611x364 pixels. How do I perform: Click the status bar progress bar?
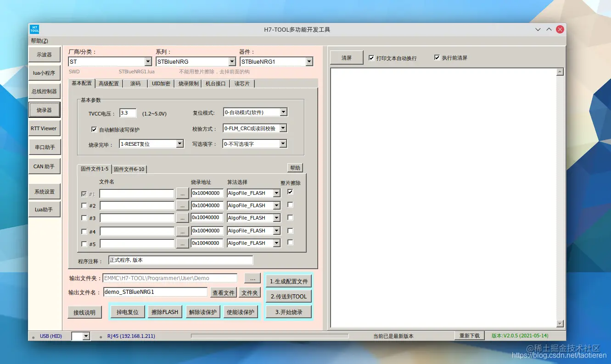(x=270, y=336)
